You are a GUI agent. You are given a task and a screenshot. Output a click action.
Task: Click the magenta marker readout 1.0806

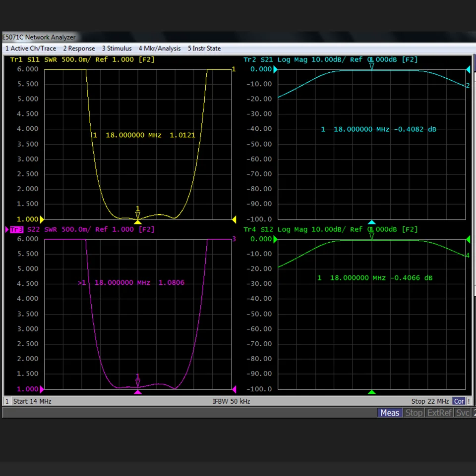click(x=172, y=283)
